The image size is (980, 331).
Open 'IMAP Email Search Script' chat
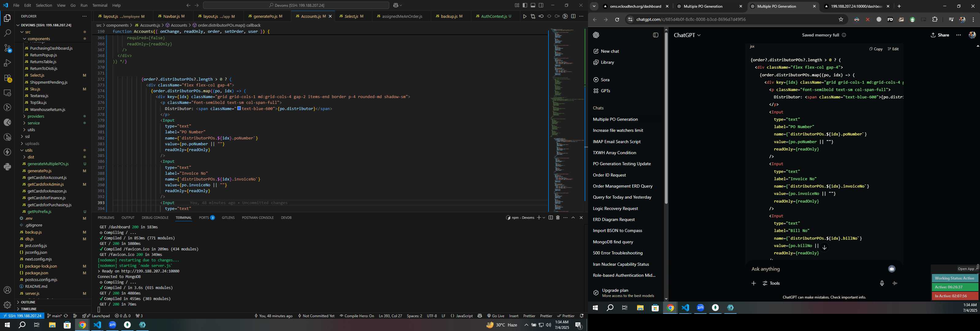pos(617,142)
